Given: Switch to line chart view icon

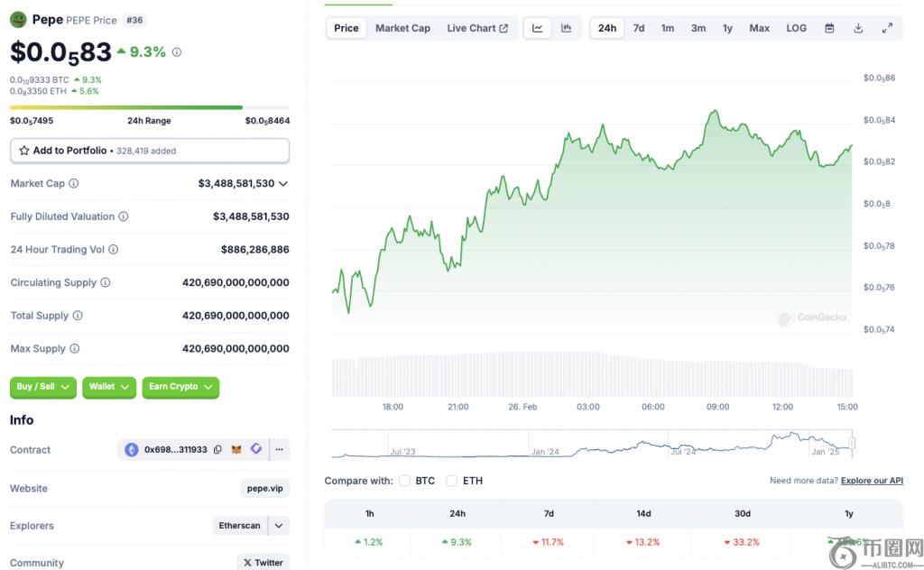Looking at the screenshot, I should [537, 28].
